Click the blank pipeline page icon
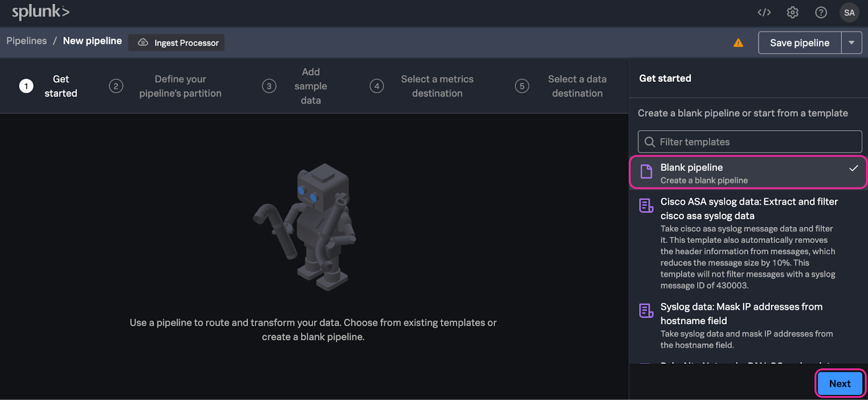868x400 pixels. (646, 172)
